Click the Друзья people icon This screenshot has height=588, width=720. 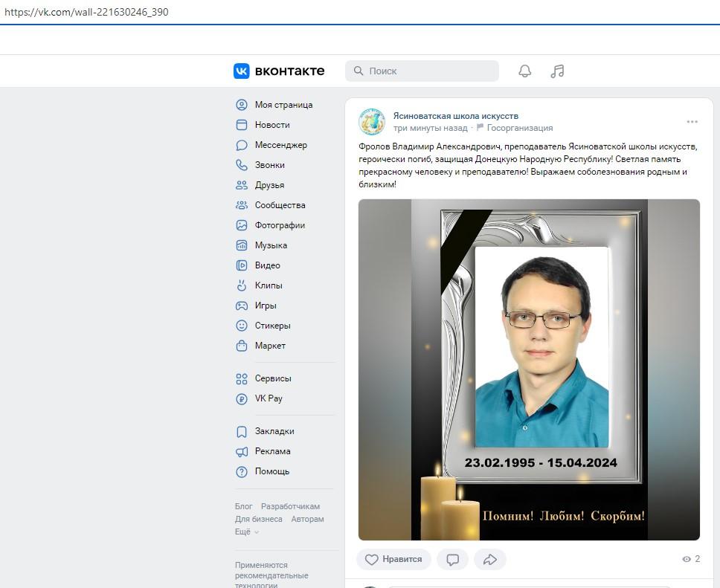point(242,185)
